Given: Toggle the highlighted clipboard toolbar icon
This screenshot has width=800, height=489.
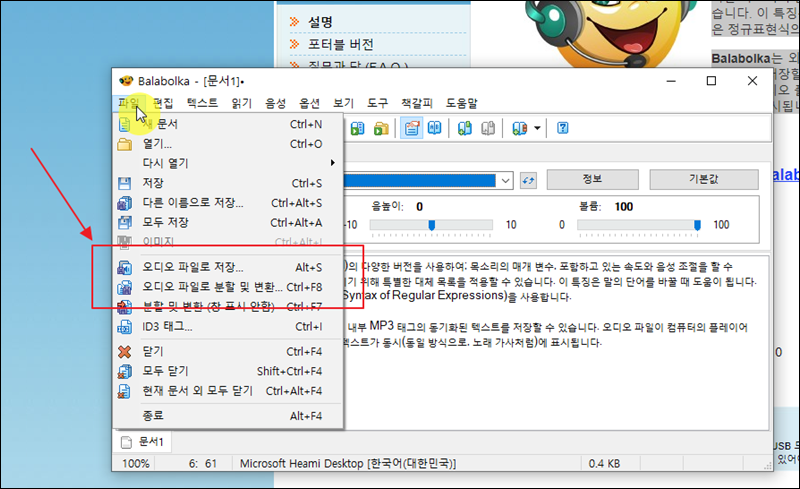Looking at the screenshot, I should pyautogui.click(x=412, y=128).
